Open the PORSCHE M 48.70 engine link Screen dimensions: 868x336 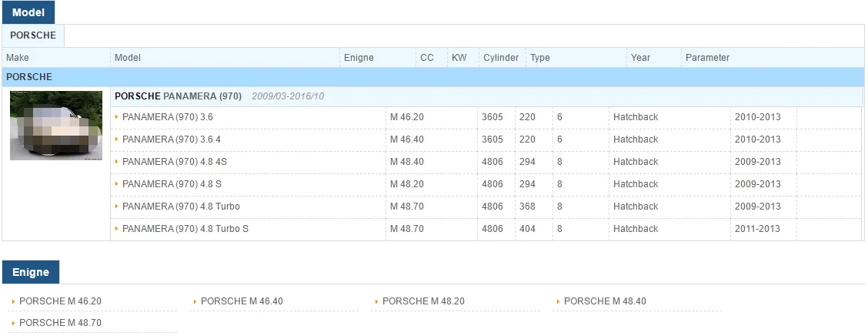point(60,323)
